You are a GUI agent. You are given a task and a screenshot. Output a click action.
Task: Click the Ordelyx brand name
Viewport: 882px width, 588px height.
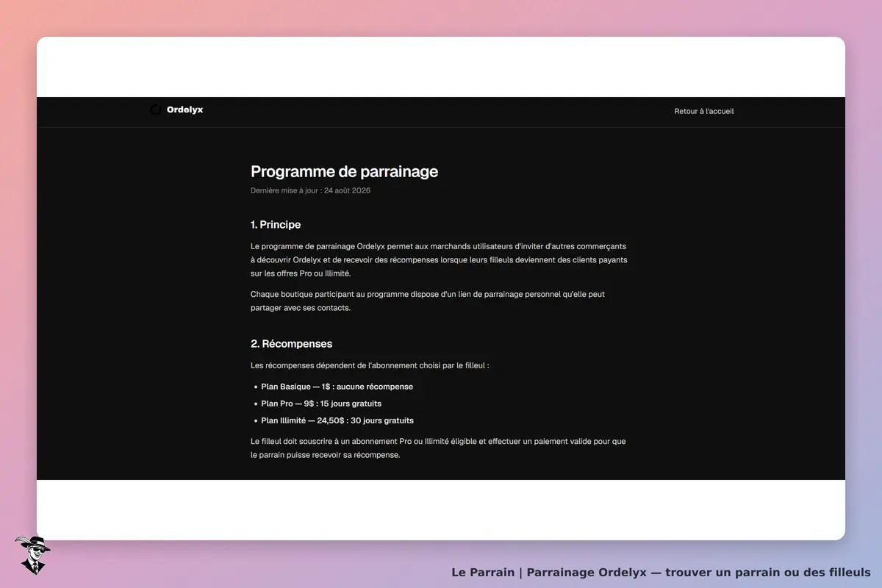coord(184,110)
